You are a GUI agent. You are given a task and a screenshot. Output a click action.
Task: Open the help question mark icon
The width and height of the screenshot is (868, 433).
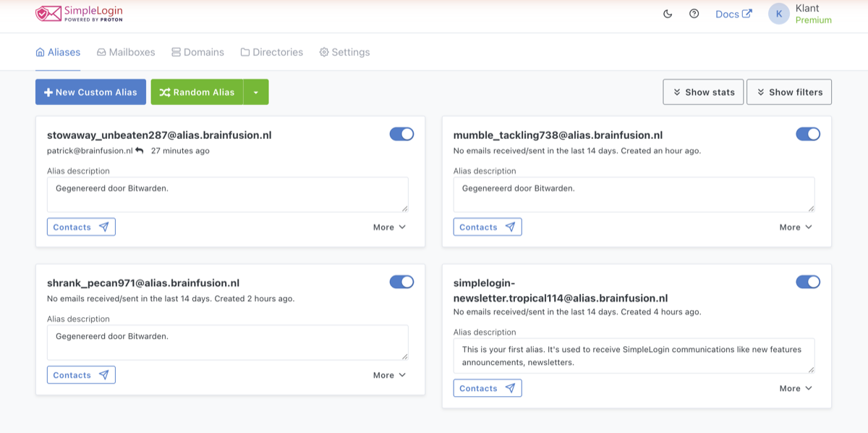tap(694, 14)
